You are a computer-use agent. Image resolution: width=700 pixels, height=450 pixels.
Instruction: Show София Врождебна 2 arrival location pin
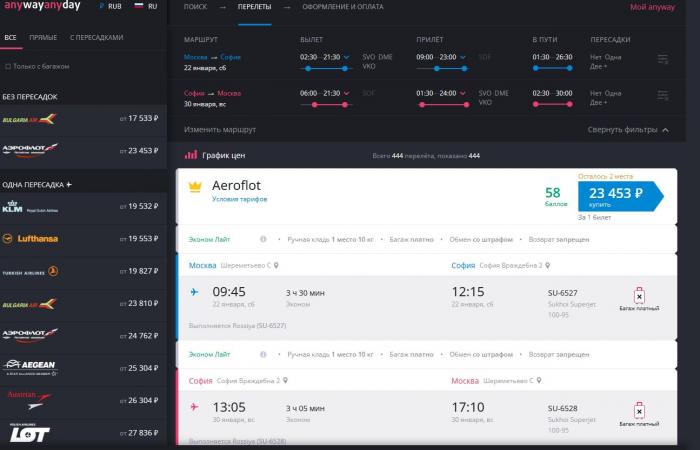[x=548, y=266]
